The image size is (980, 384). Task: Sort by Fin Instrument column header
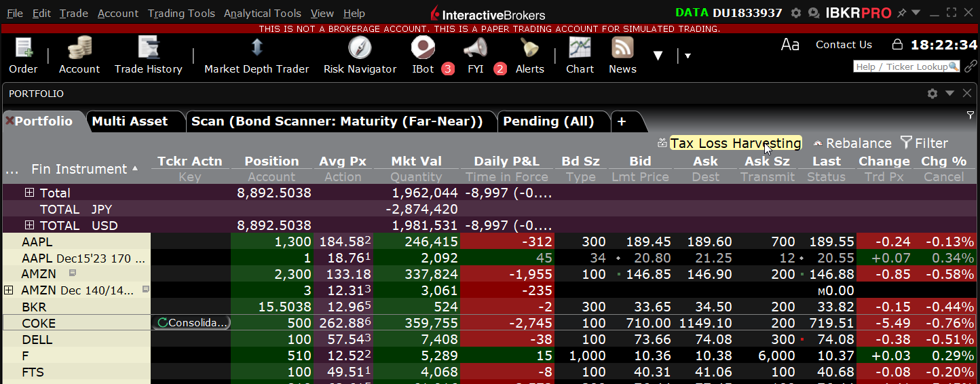[79, 169]
